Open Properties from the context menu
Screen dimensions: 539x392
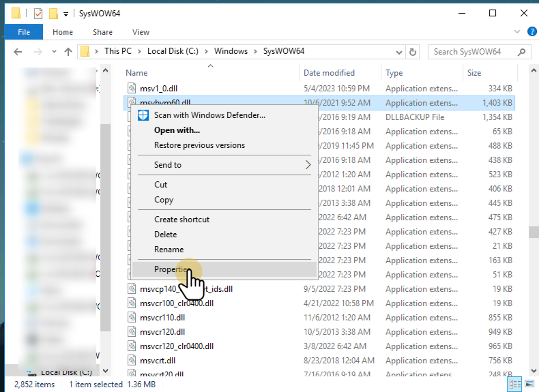(x=224, y=269)
